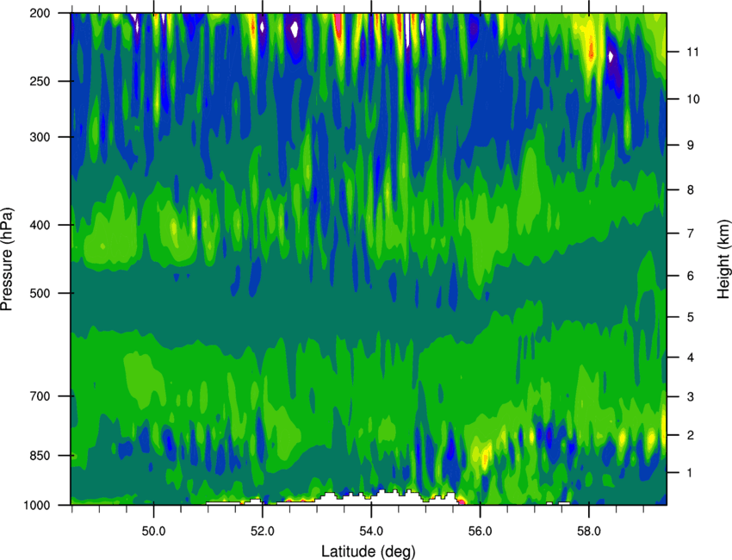Click the 'Latitude (deg)' axis title
This screenshot has height=560, width=732.
point(369,551)
